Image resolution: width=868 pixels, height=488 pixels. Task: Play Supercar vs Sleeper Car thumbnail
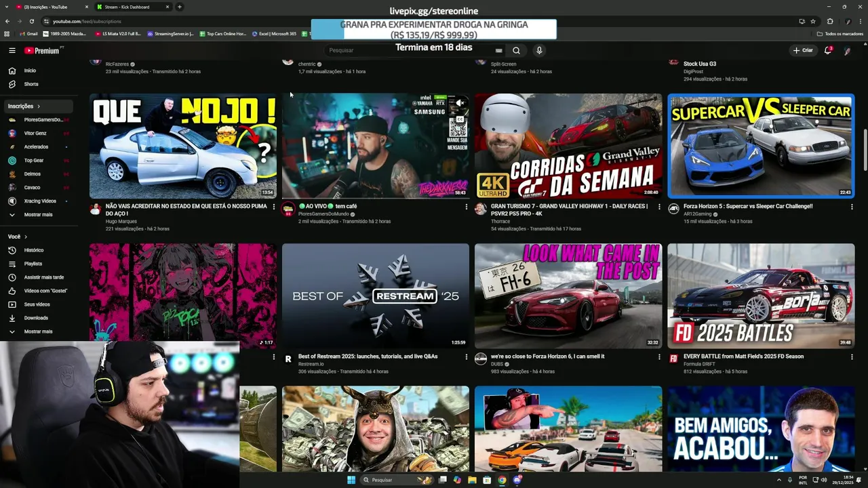(x=761, y=146)
